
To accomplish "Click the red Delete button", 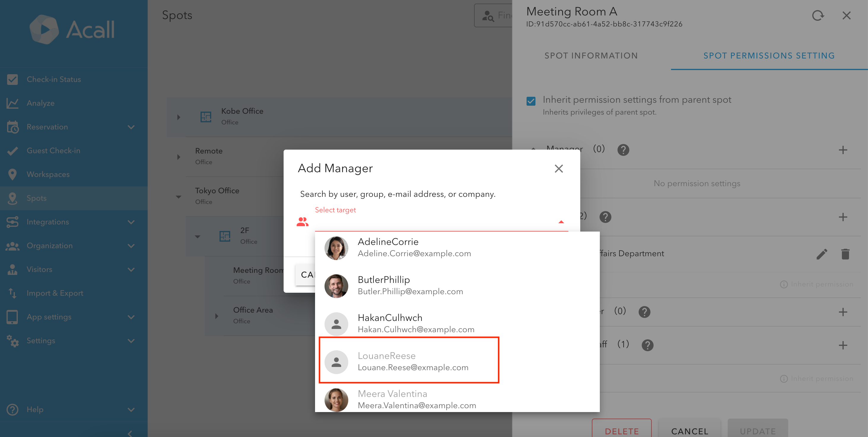I will [x=621, y=430].
